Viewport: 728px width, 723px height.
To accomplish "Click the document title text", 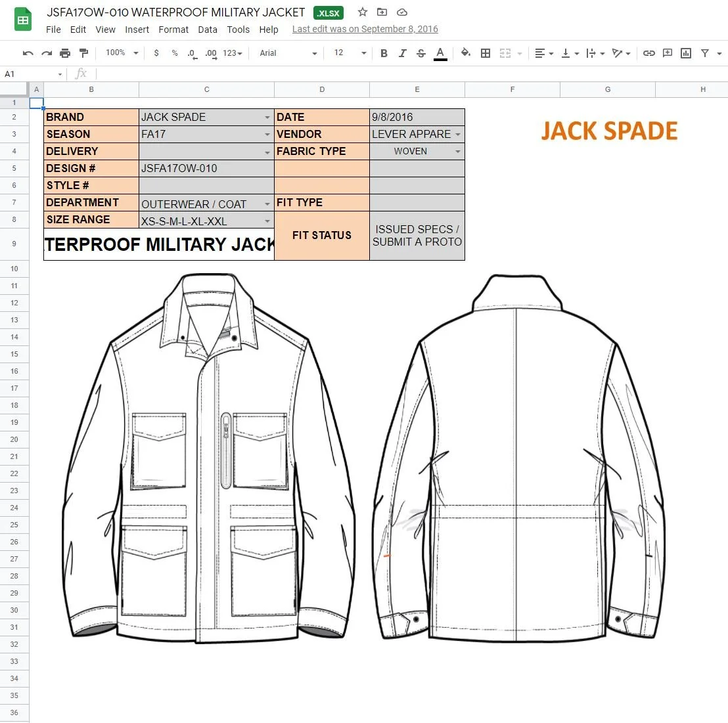I will coord(176,12).
